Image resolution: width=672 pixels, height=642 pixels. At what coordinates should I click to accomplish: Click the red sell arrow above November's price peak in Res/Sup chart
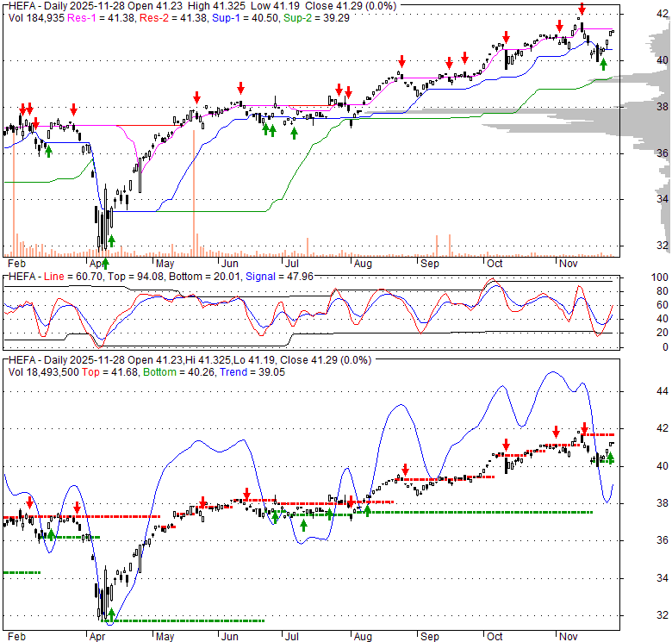(x=582, y=9)
